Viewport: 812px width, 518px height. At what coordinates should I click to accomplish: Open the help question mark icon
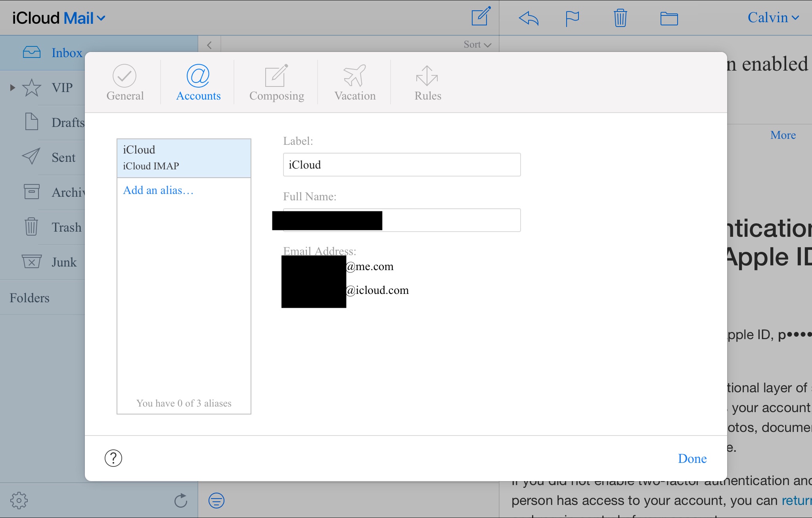[113, 458]
